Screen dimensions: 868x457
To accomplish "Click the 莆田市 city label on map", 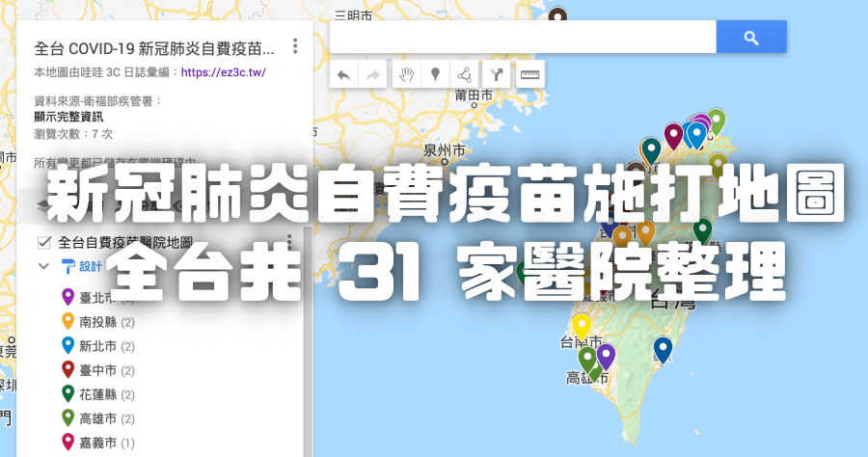I will point(474,95).
